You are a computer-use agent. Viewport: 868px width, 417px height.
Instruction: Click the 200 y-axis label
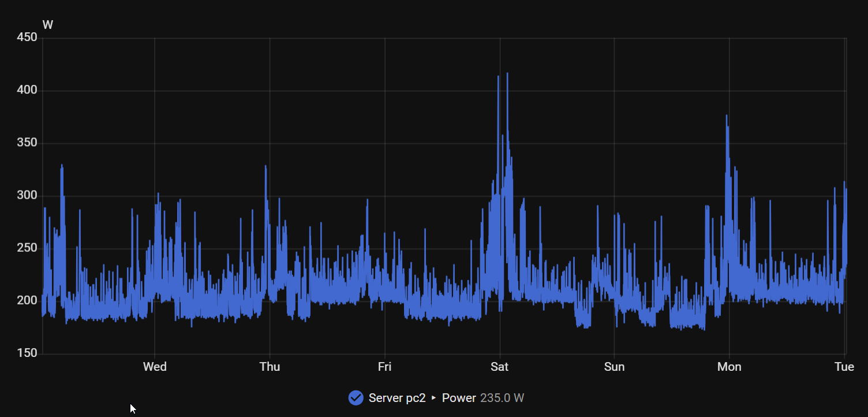tap(28, 300)
